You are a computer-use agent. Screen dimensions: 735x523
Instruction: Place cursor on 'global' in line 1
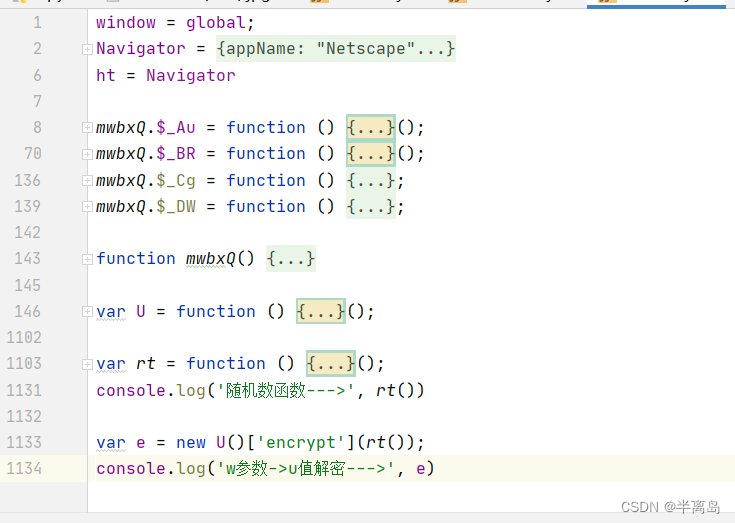click(216, 22)
